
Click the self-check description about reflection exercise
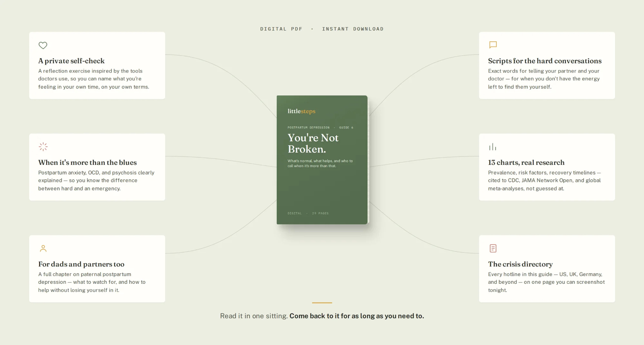[x=94, y=79]
